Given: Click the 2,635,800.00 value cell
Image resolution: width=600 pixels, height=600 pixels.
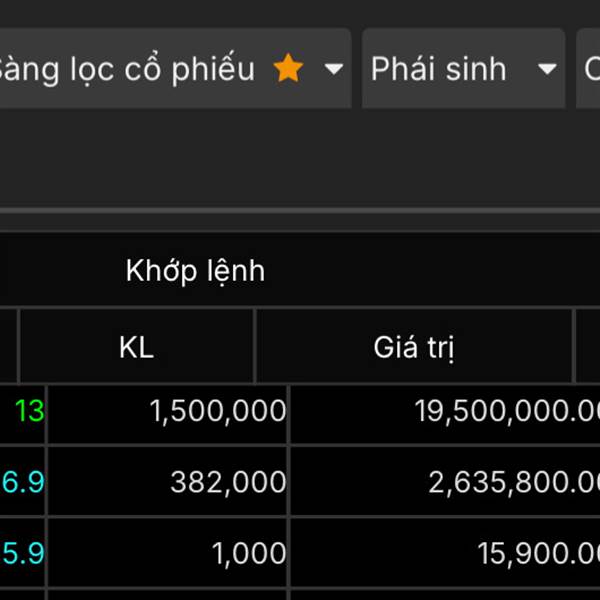Looking at the screenshot, I should click(x=445, y=481).
